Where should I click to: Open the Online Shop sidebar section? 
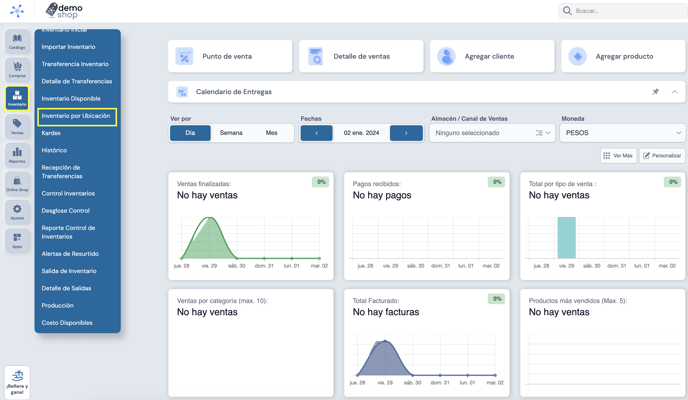point(17,184)
